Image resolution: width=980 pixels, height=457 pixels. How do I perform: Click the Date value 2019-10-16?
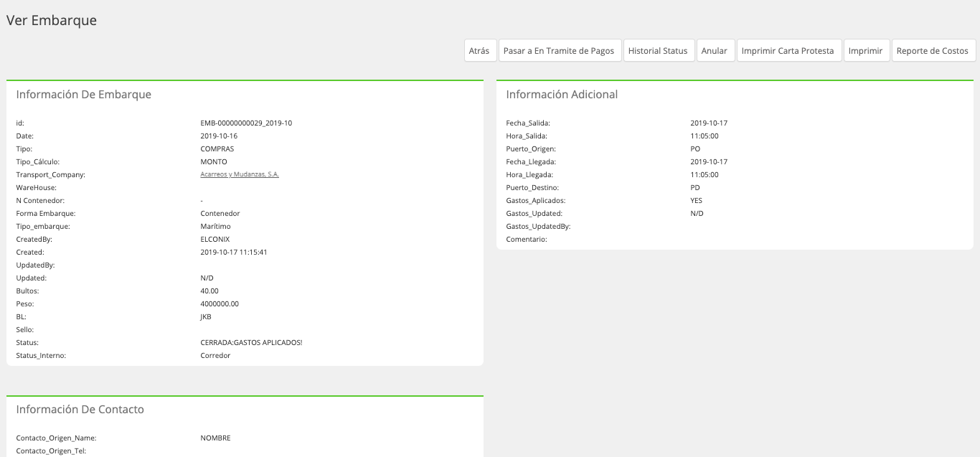219,136
